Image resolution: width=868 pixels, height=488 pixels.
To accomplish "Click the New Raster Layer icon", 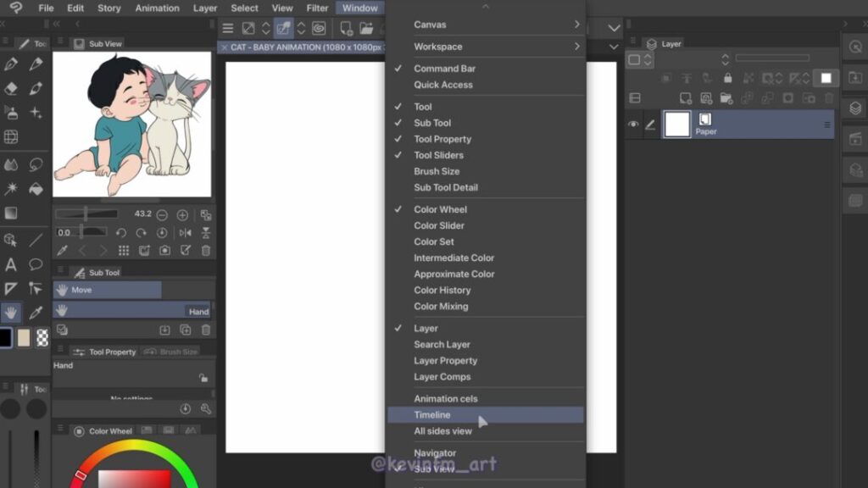I will coord(686,98).
